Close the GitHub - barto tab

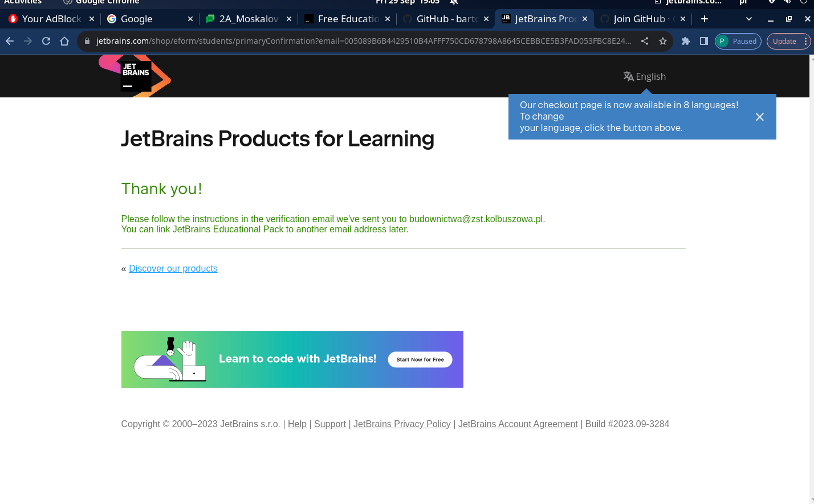[x=486, y=19]
